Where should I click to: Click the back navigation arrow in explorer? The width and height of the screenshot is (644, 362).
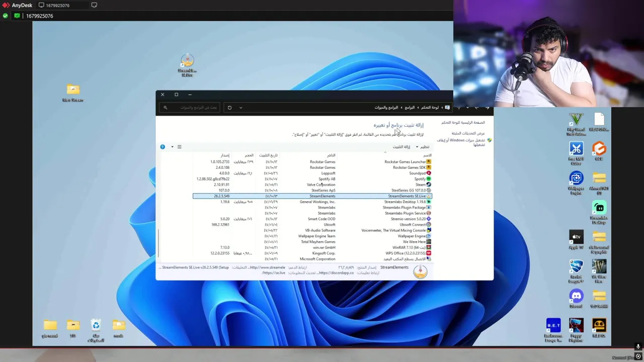(x=487, y=108)
